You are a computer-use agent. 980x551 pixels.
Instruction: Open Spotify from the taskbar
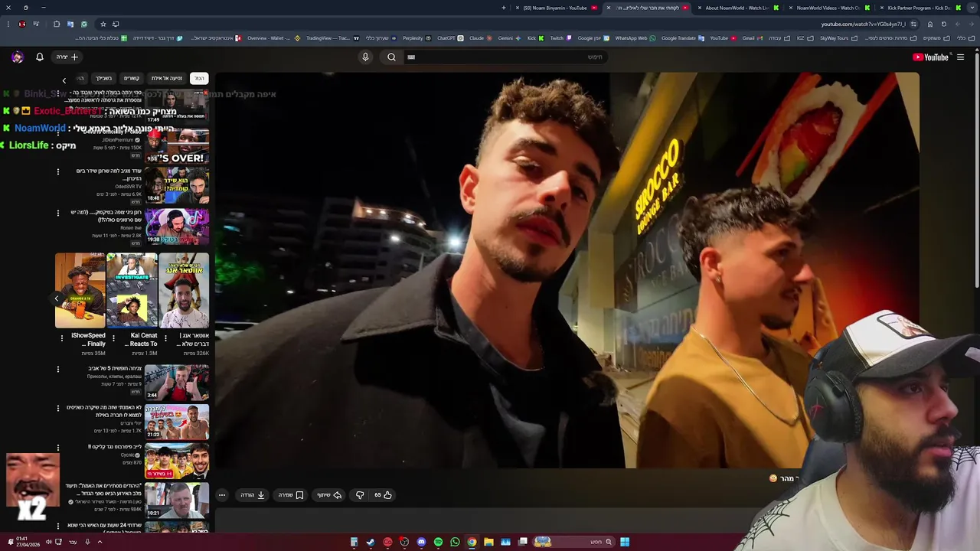[438, 542]
